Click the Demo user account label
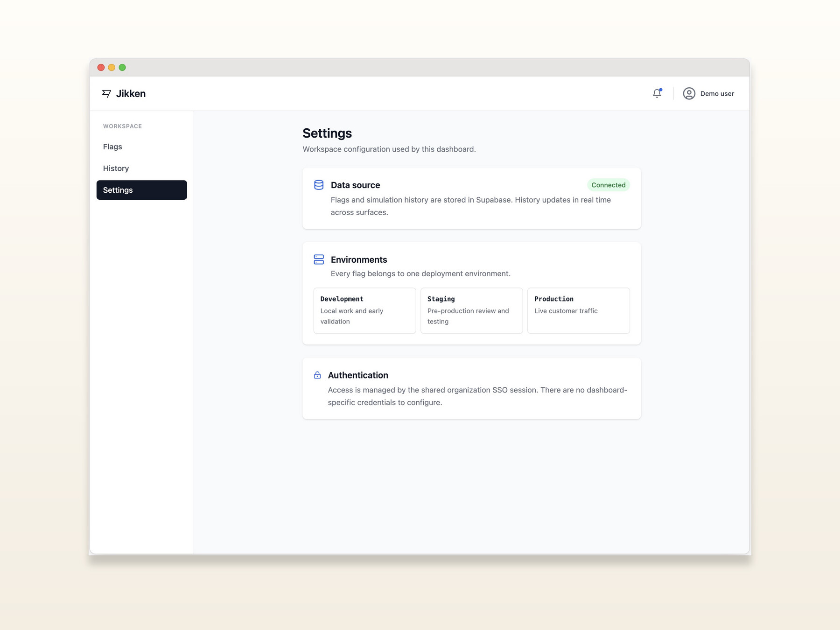Screen dimensions: 840x630 point(717,93)
